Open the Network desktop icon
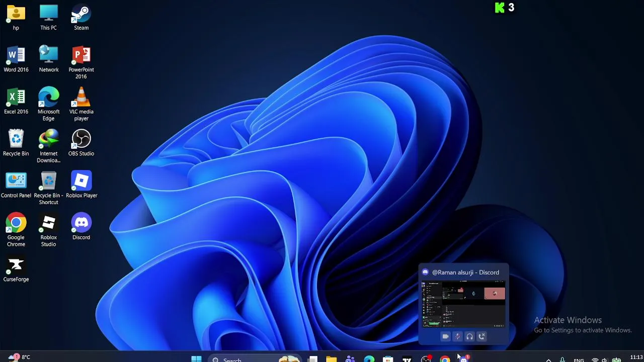 pyautogui.click(x=49, y=59)
